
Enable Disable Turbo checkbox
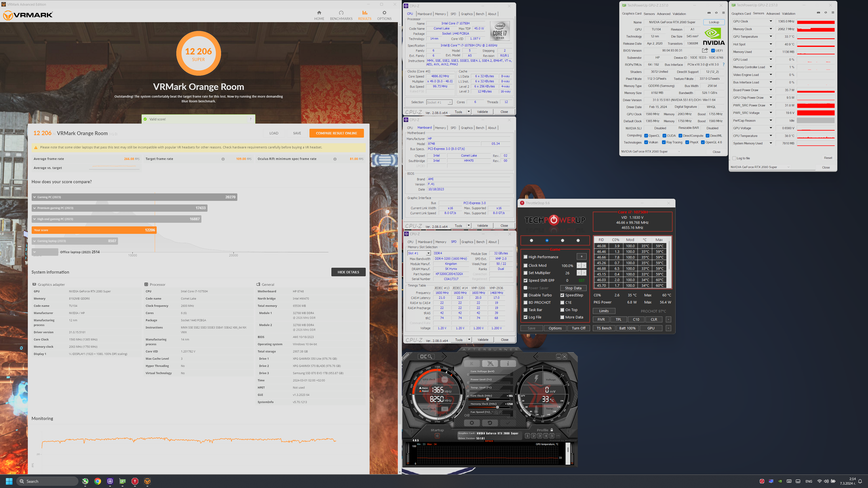click(x=526, y=295)
